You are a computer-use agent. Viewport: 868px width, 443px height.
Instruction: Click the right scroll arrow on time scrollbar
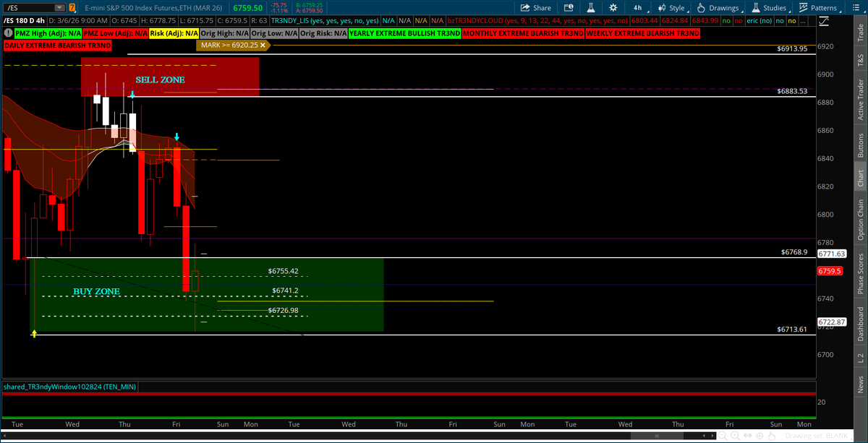tap(712, 436)
